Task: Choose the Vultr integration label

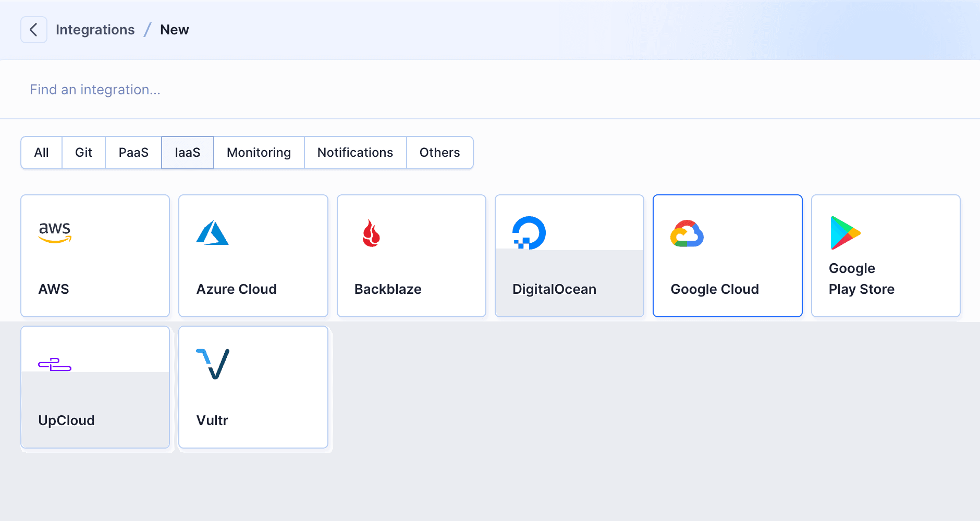Action: pyautogui.click(x=212, y=420)
